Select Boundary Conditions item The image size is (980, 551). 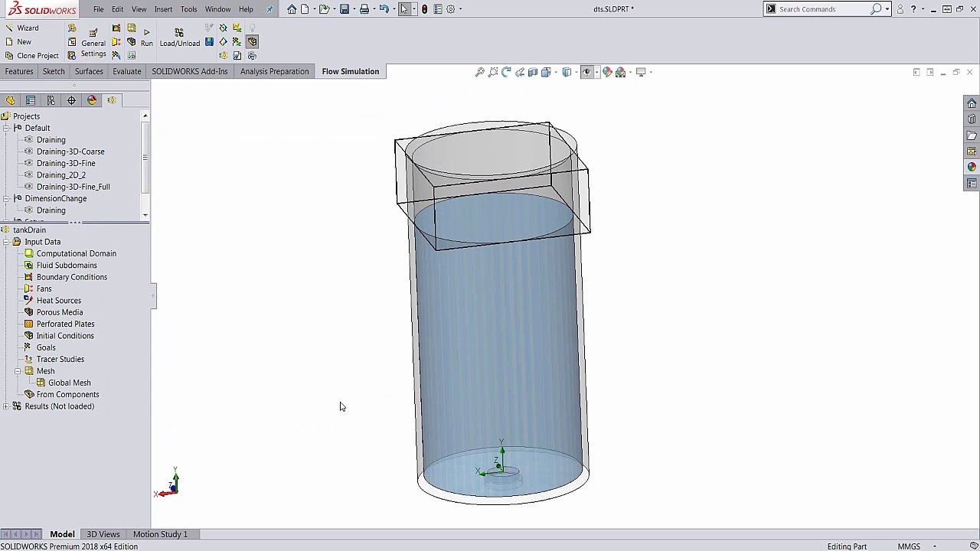click(x=72, y=277)
